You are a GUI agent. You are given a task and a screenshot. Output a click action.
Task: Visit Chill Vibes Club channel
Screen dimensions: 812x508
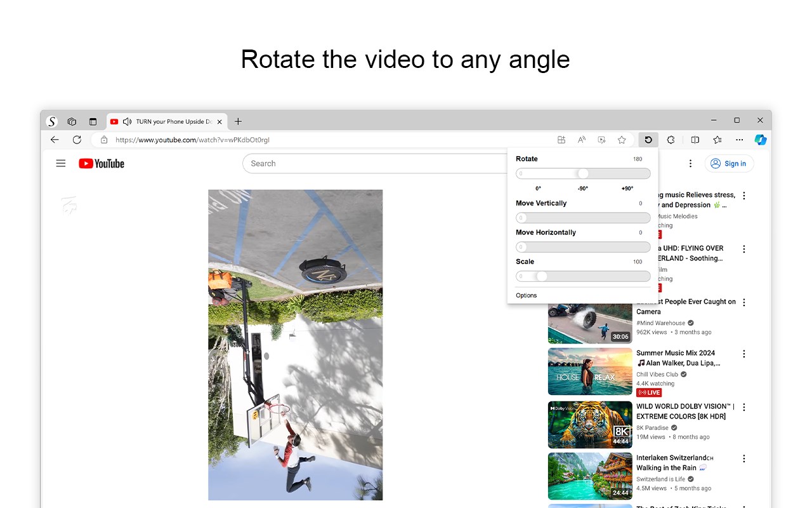(x=657, y=375)
